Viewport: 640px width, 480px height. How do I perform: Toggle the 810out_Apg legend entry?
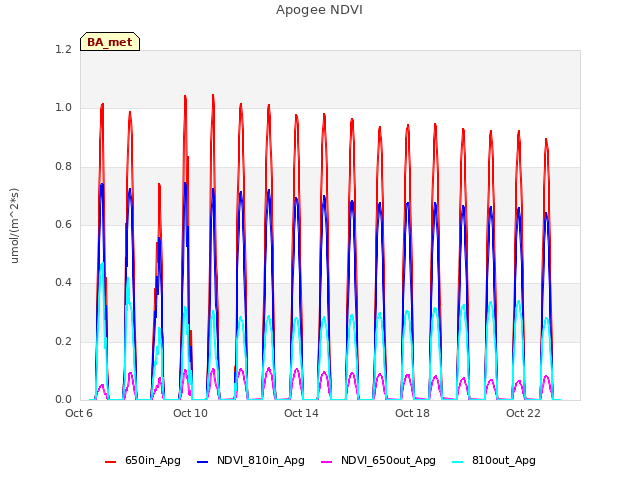[x=494, y=461]
